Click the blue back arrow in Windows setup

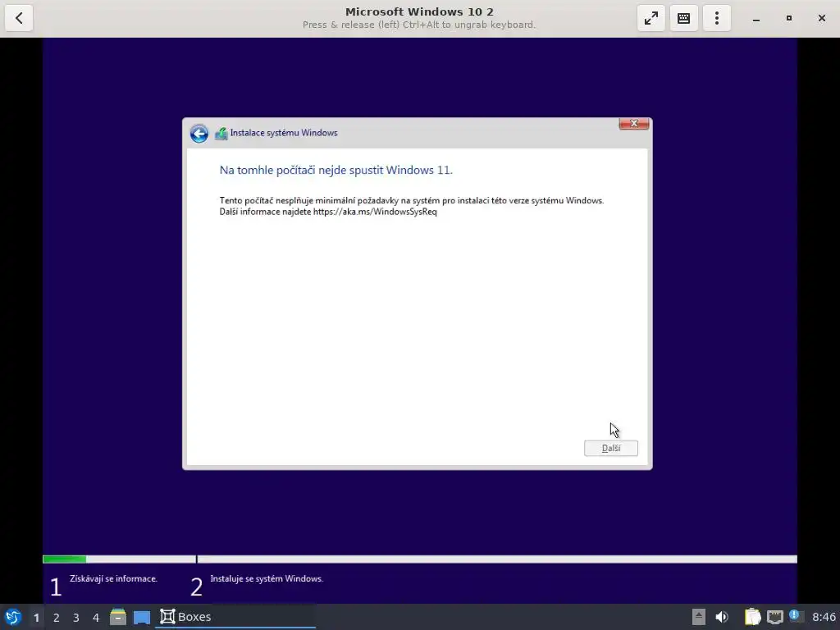[199, 134]
